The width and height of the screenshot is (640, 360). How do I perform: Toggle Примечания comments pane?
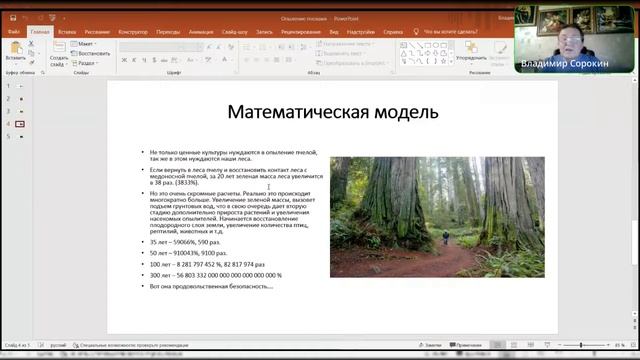(x=466, y=345)
